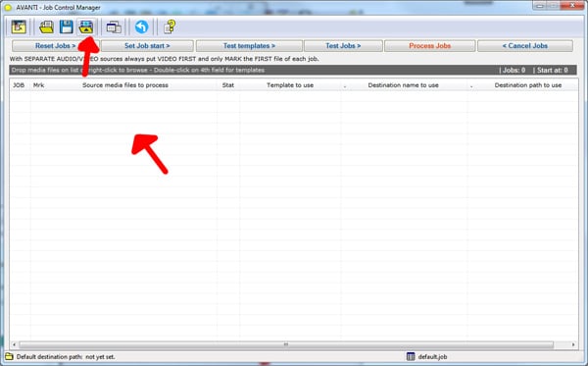Image resolution: width=588 pixels, height=366 pixels.
Task: Click the Mrk column header
Action: tap(38, 85)
